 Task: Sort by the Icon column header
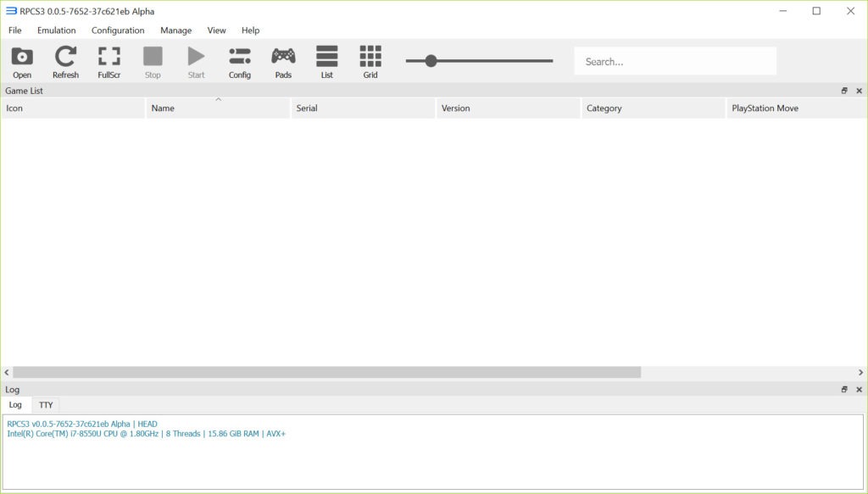73,108
